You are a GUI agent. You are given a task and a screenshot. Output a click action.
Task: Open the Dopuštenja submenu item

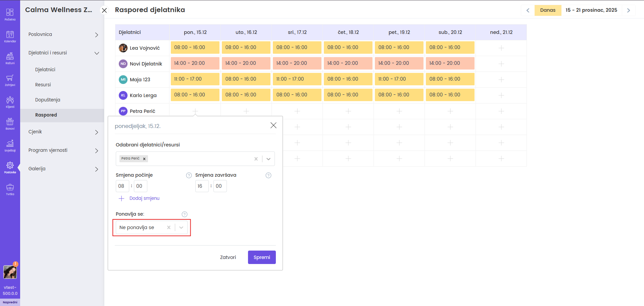pyautogui.click(x=48, y=100)
